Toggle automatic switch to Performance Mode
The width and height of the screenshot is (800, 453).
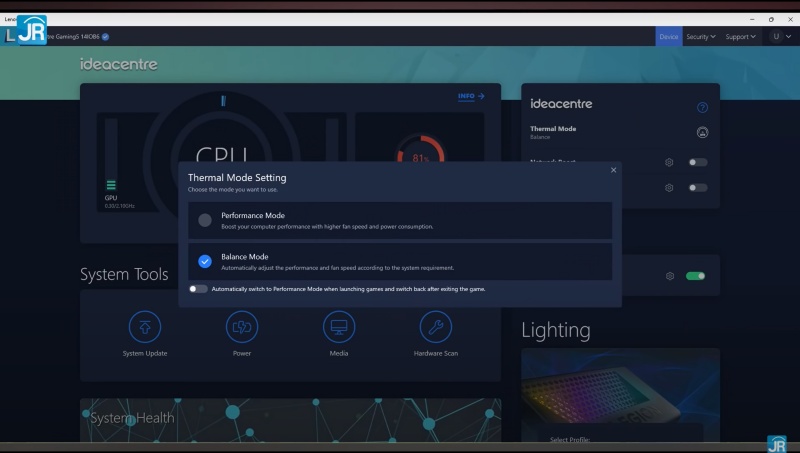pos(198,289)
